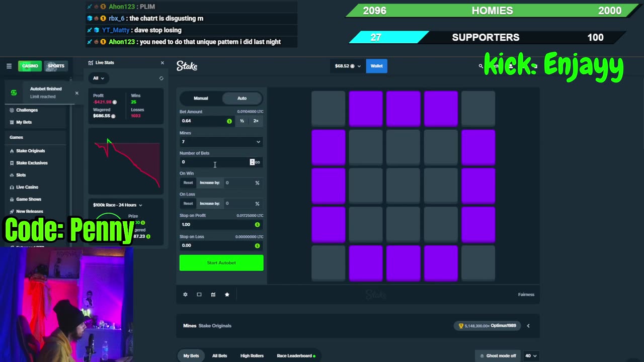The image size is (644, 362).
Task: Favorite the game with the star icon
Action: [x=227, y=295]
